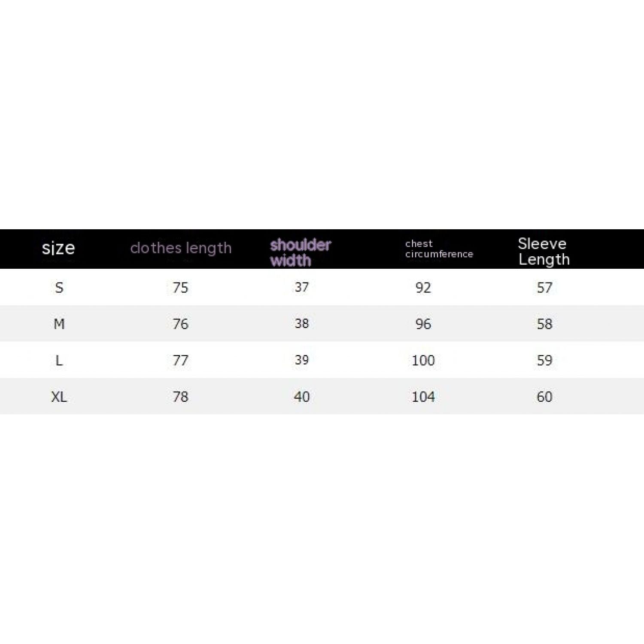Select the M size row label

click(59, 324)
